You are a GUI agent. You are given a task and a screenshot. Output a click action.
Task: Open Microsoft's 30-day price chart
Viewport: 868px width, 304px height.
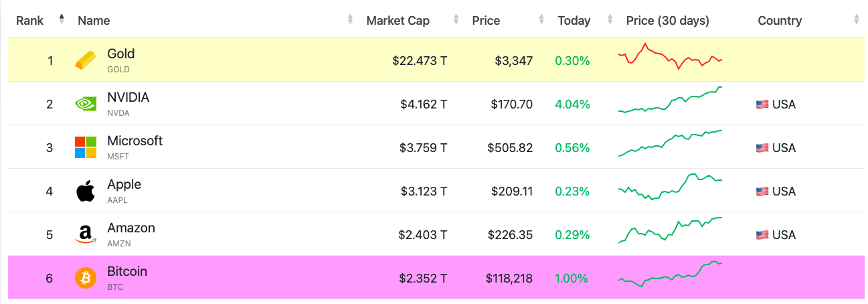coord(671,143)
